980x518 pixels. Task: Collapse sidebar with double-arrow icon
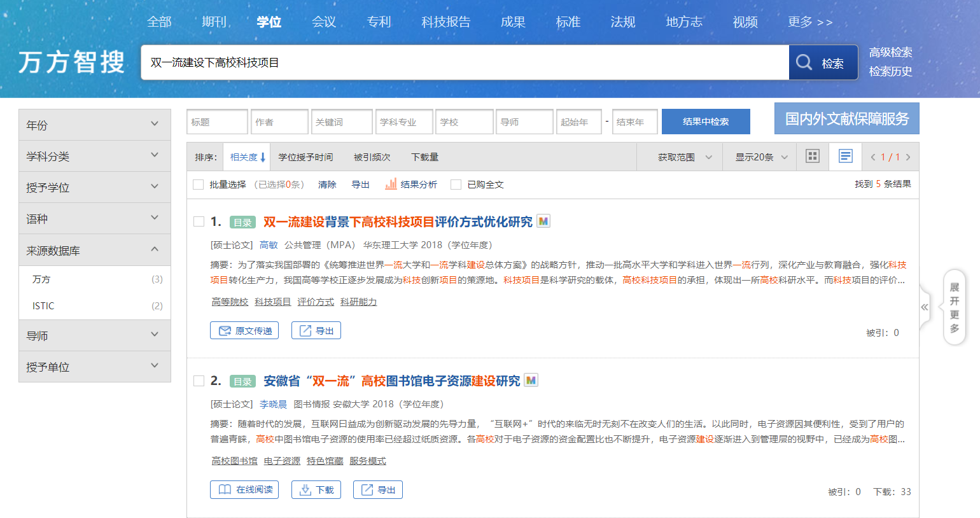tap(924, 307)
